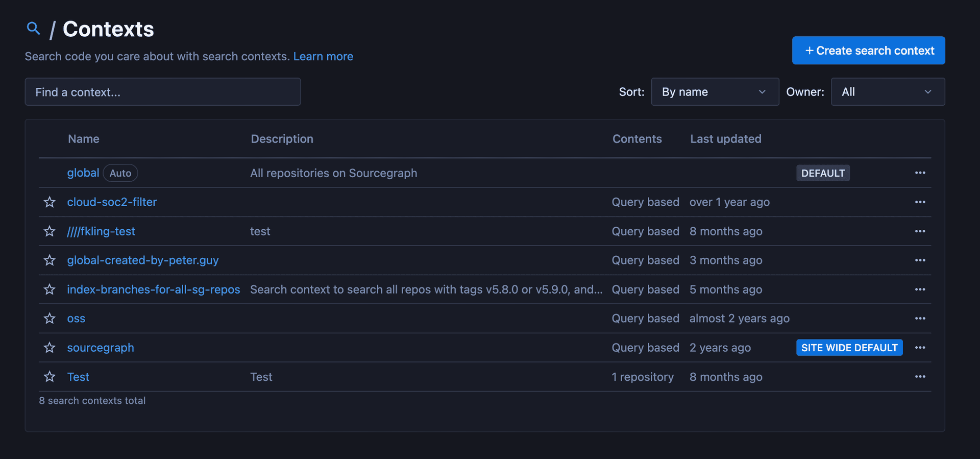Image resolution: width=980 pixels, height=459 pixels.
Task: Click the Last updated column header
Action: (726, 139)
